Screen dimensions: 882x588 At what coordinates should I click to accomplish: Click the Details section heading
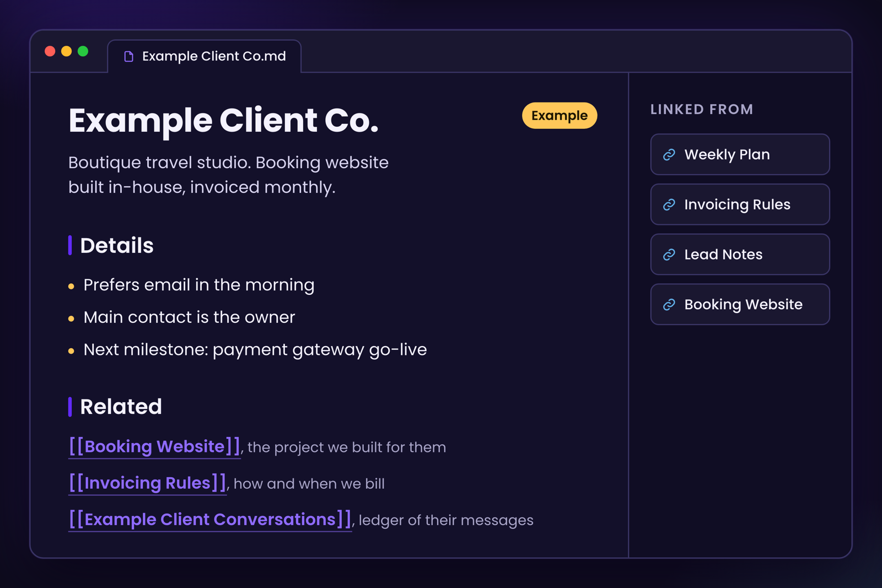tap(116, 246)
